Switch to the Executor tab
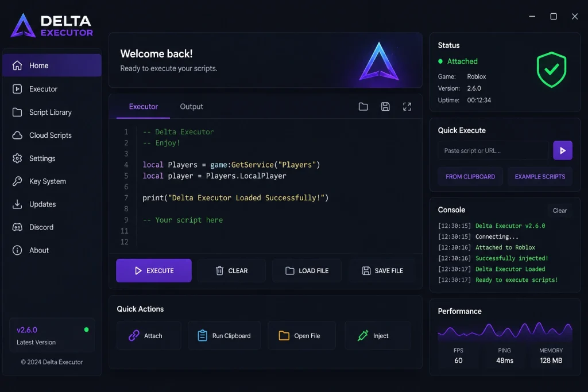588x392 pixels. pyautogui.click(x=143, y=106)
